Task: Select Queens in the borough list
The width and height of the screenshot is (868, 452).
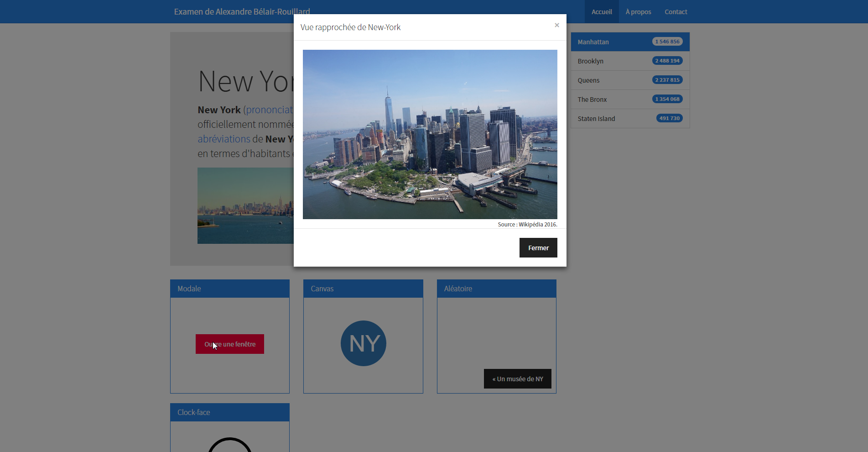Action: click(630, 80)
